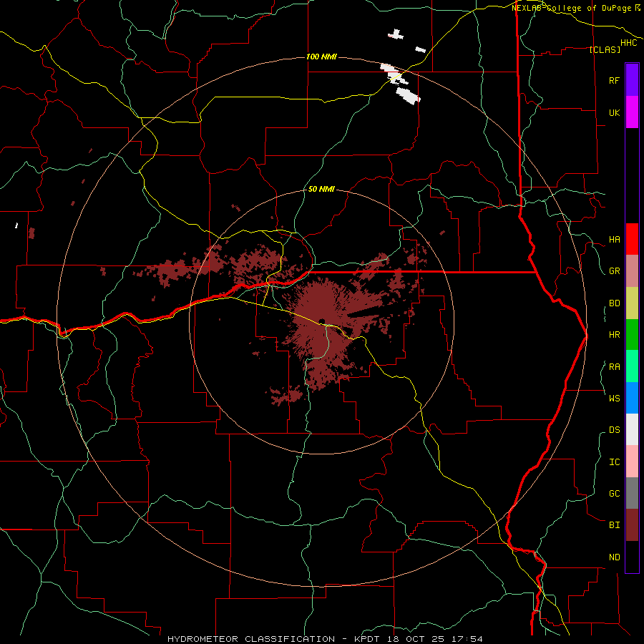Screen dimensions: 644x644
Task: Click the ND legend label
Action: (614, 557)
